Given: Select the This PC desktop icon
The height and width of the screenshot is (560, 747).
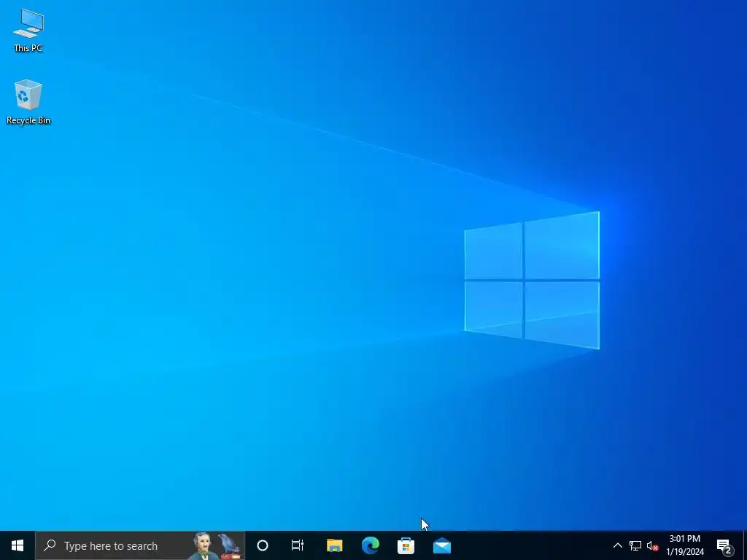Looking at the screenshot, I should point(28,31).
